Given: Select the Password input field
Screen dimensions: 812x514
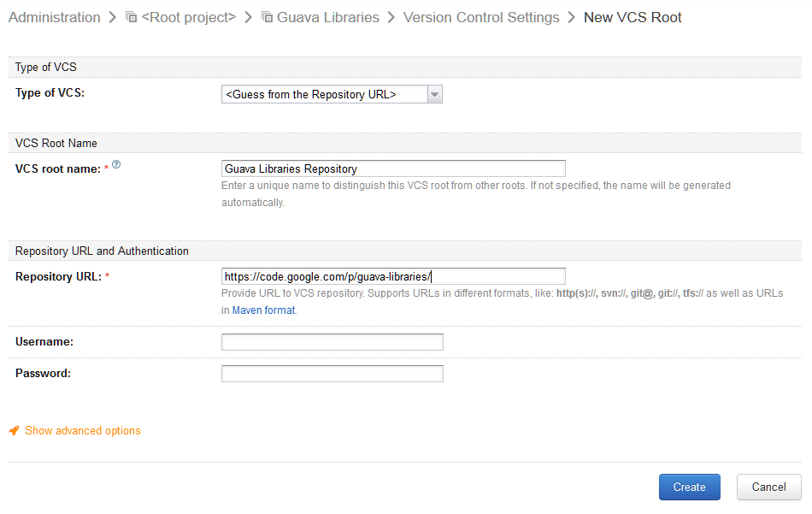Looking at the screenshot, I should pos(332,374).
